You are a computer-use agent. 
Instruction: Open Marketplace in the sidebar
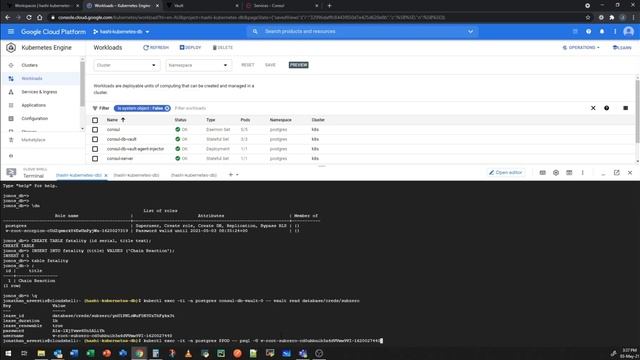click(x=33, y=140)
